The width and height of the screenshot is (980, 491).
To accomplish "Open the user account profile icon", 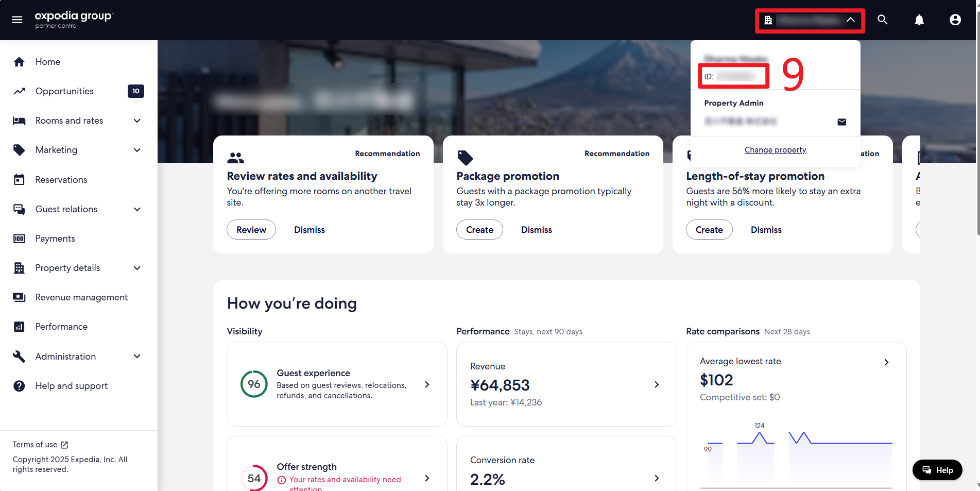I will point(955,20).
